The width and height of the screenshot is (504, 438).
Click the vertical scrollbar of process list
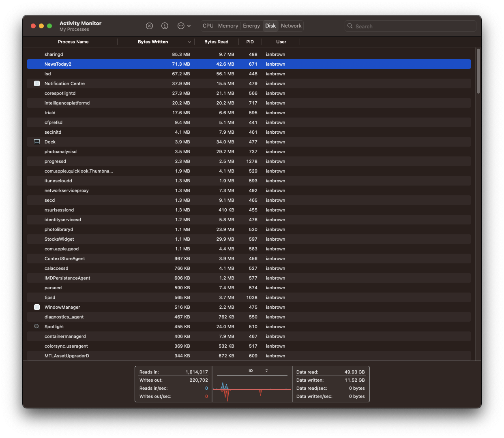pos(478,71)
